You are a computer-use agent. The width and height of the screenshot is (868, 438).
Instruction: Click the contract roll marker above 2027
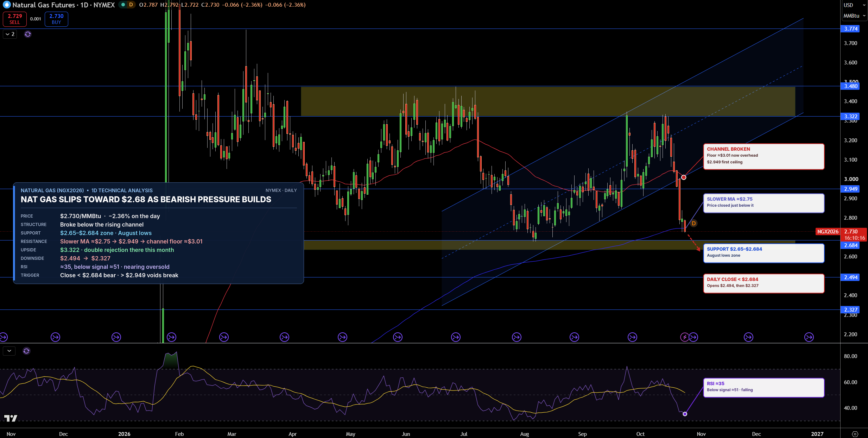(809, 337)
